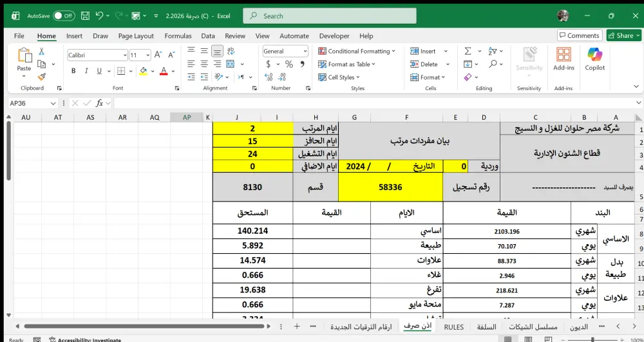The width and height of the screenshot is (644, 342).
Task: Open the Calibri font name dropdown
Action: (x=125, y=55)
